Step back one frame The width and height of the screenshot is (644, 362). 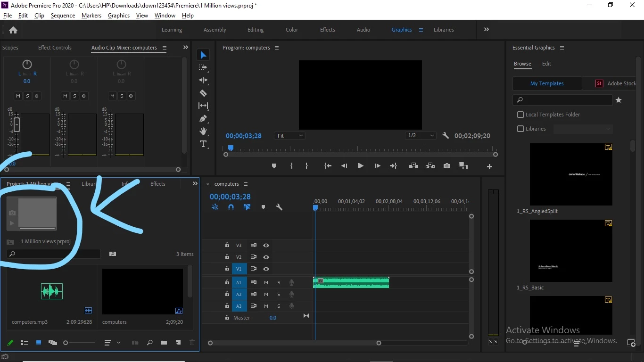pos(344,166)
